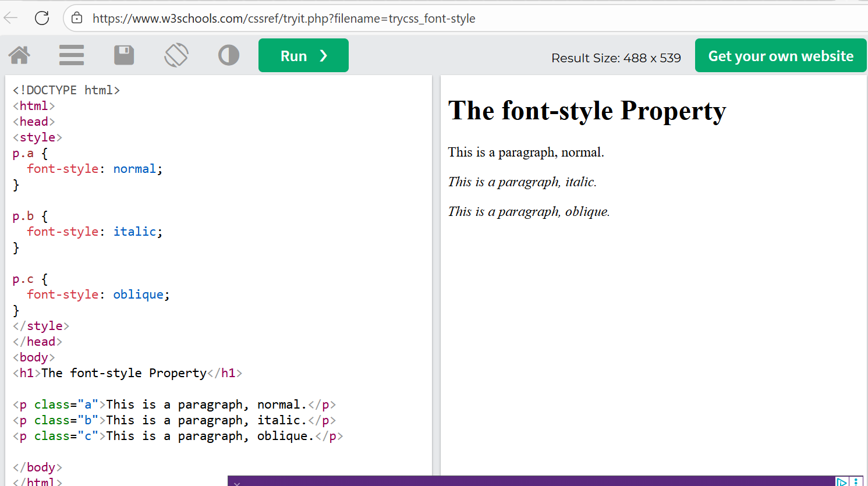Click the <!DOCTYPE html> line in editor
The width and height of the screenshot is (868, 486).
pos(66,90)
